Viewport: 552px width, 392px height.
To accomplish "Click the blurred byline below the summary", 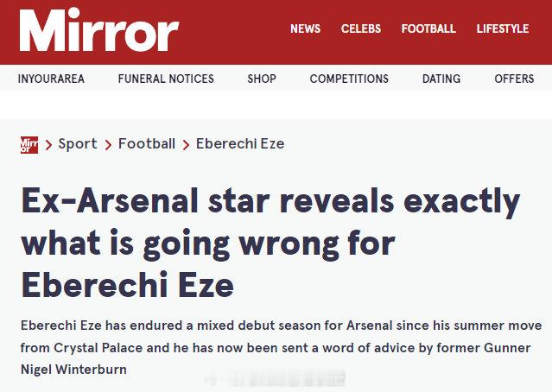I will (276, 377).
